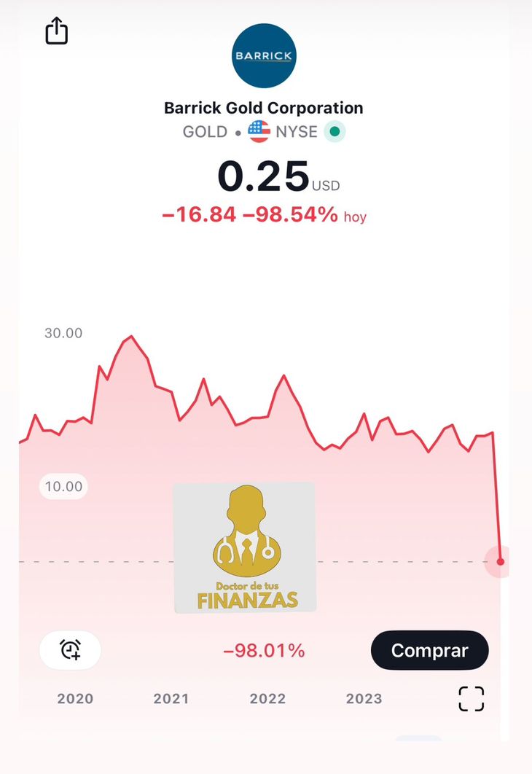
Task: Select the 2022 label on the time axis
Action: pyautogui.click(x=267, y=698)
